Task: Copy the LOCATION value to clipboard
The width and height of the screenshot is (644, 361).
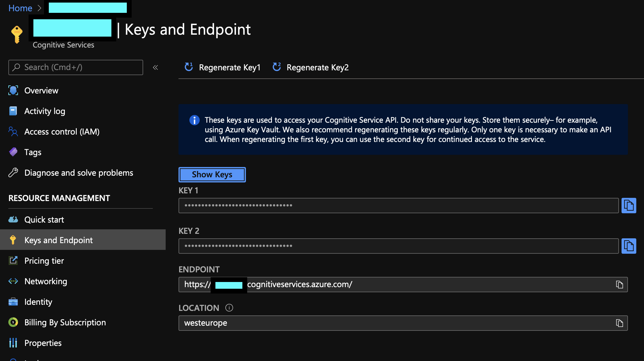Action: tap(619, 323)
